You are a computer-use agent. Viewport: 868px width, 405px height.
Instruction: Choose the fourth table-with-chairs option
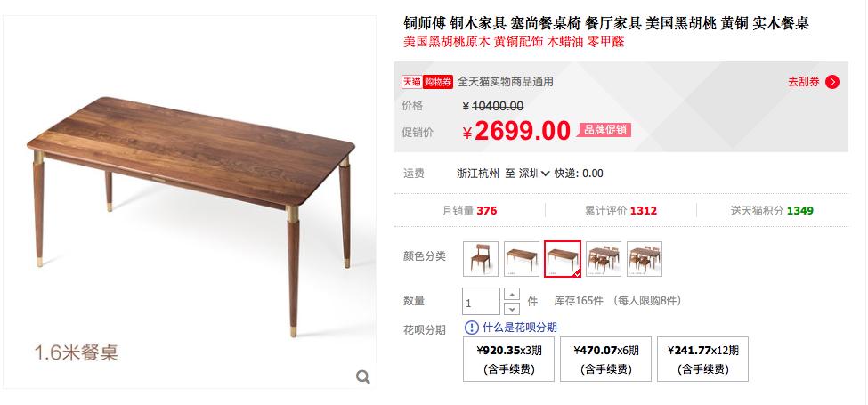coord(604,259)
